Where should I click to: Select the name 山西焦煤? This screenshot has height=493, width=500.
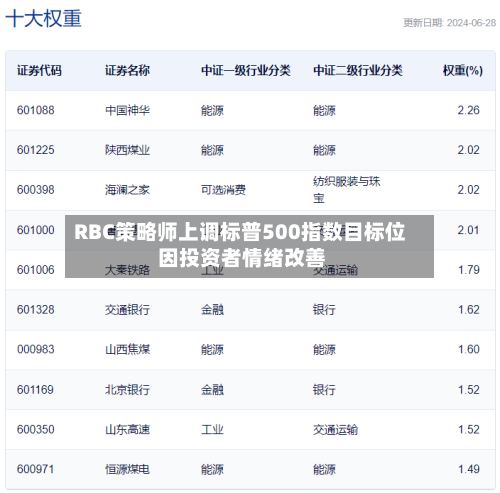coord(127,349)
